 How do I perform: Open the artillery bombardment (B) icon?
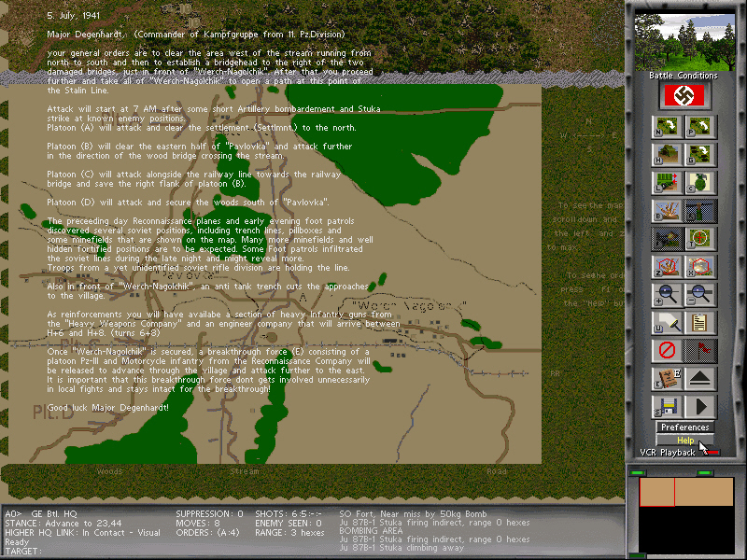665,210
